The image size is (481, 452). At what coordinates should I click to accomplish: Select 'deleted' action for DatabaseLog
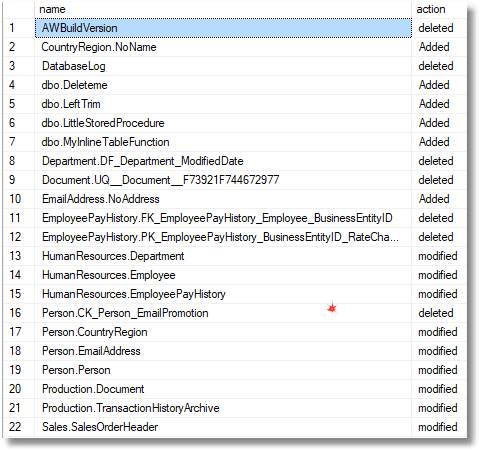coord(439,66)
